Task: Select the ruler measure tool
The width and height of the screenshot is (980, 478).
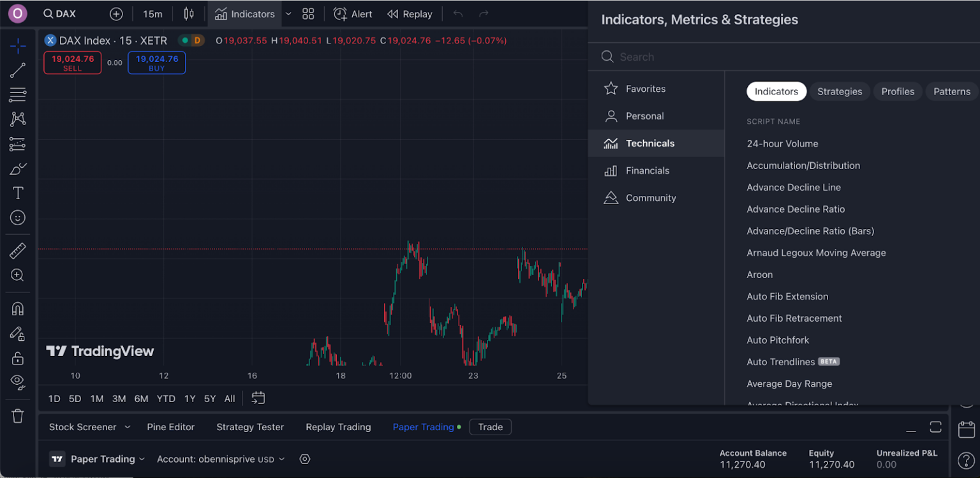Action: (x=18, y=251)
